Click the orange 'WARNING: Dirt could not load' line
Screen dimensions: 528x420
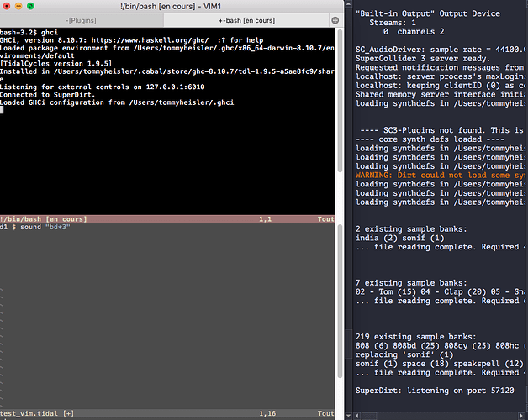tap(441, 175)
